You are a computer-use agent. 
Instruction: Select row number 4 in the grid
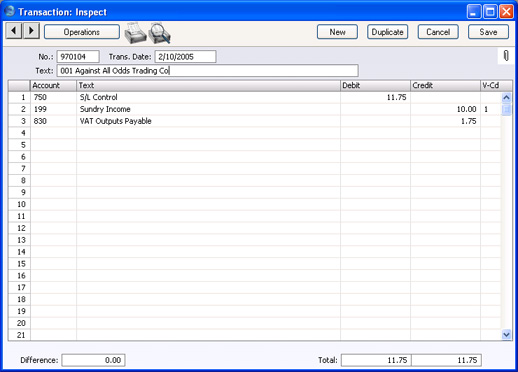pyautogui.click(x=20, y=133)
